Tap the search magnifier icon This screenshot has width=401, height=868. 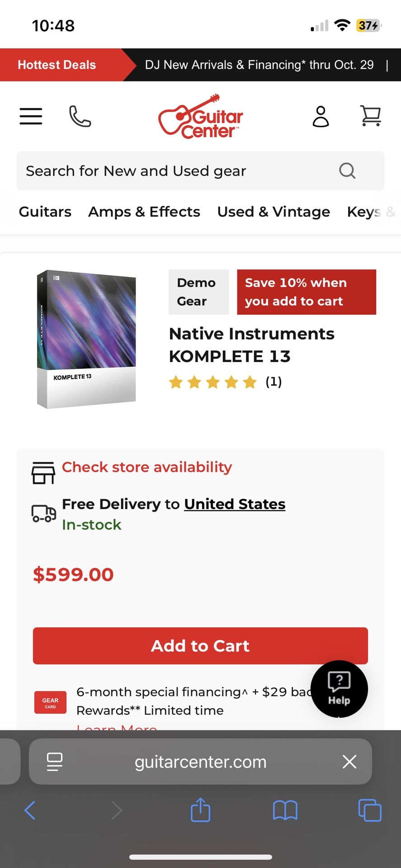click(347, 171)
